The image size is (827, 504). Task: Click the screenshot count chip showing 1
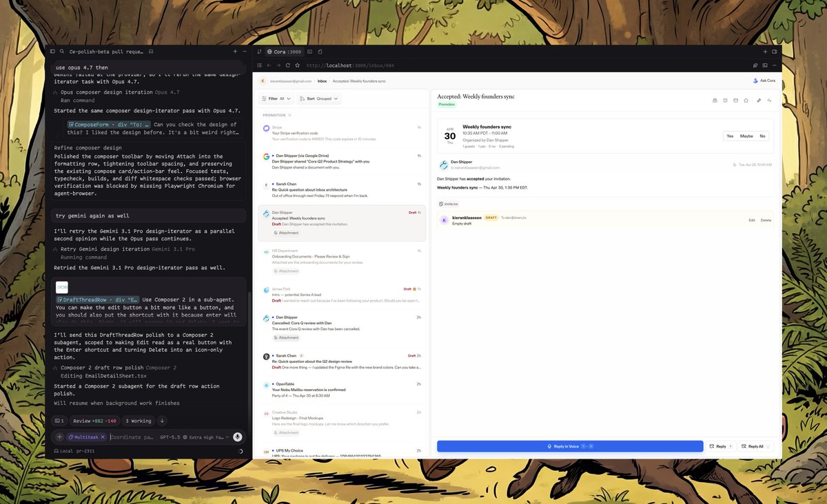point(60,421)
